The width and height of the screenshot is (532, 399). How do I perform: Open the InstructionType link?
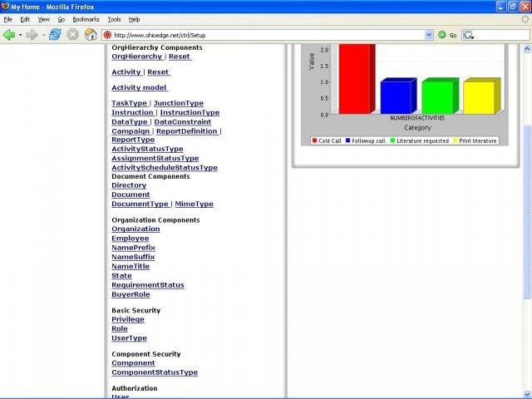pos(190,113)
